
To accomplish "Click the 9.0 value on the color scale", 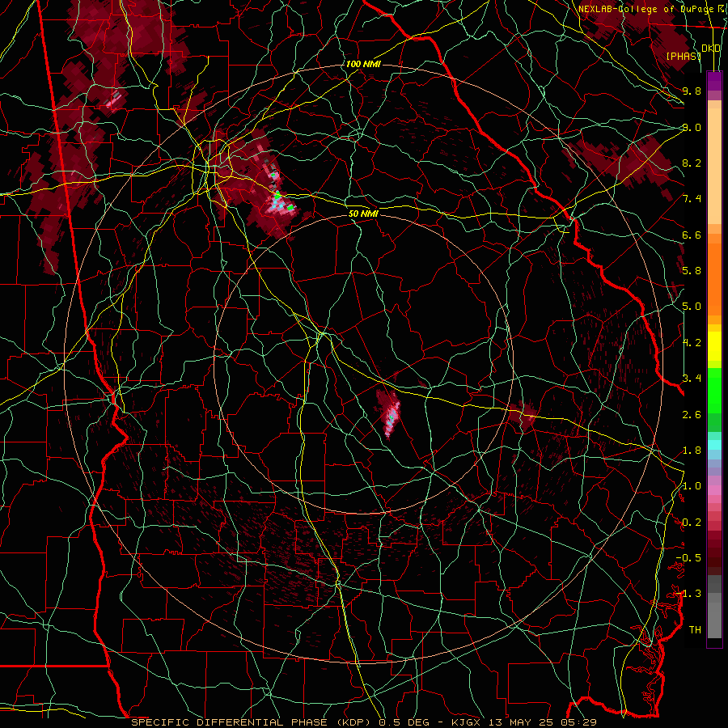I will tap(692, 127).
